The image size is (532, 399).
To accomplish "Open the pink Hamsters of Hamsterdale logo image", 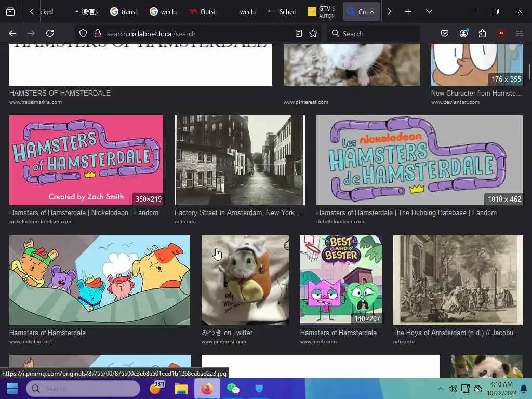I will click(86, 160).
